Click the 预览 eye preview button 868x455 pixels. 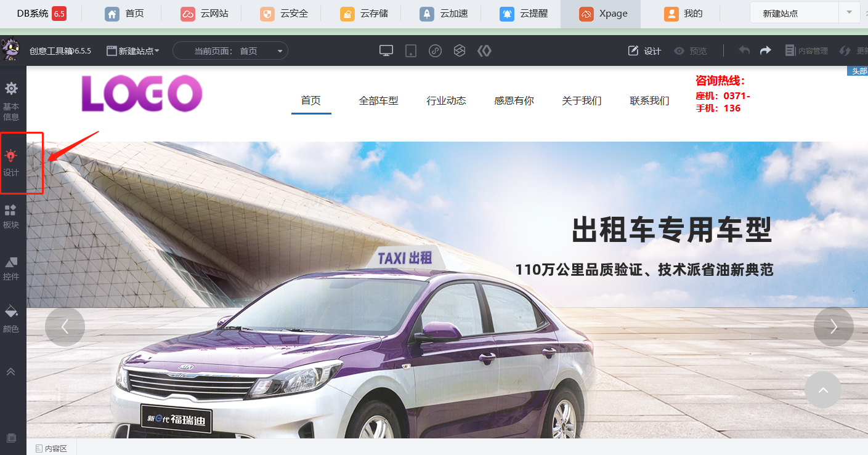point(691,51)
